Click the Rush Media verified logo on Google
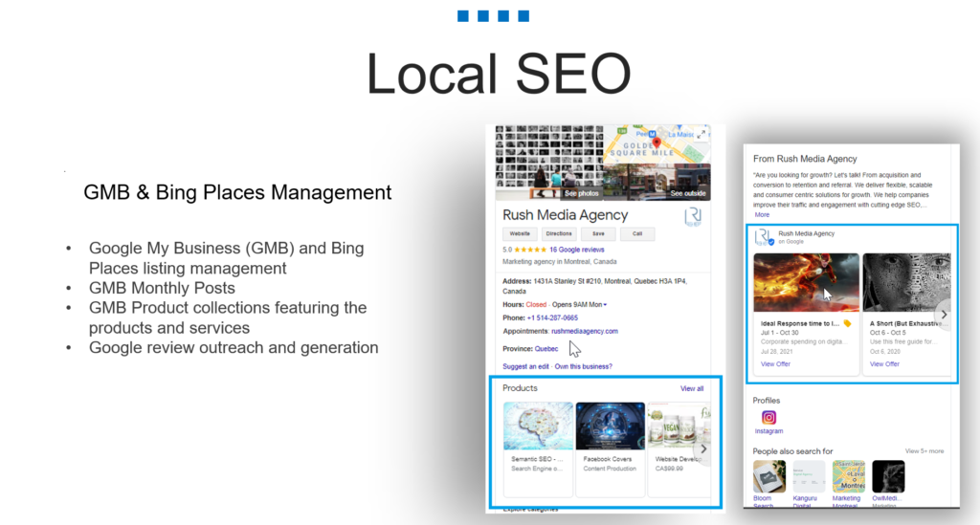 click(x=763, y=237)
